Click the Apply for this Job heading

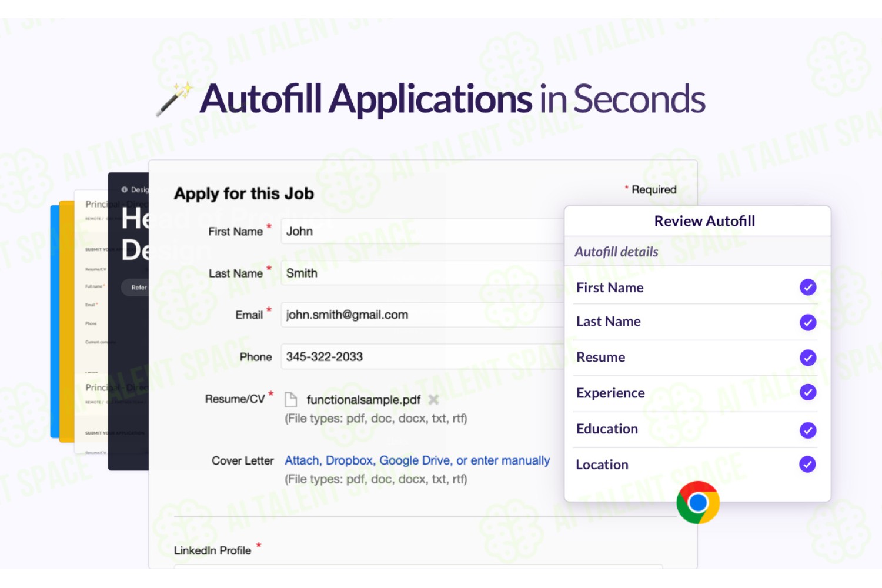click(244, 193)
